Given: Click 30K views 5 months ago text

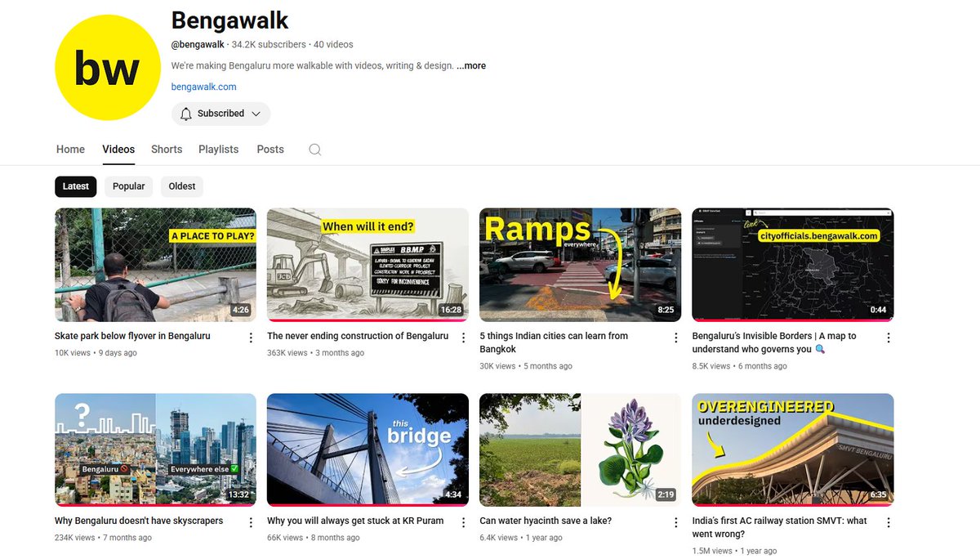Looking at the screenshot, I should point(527,366).
